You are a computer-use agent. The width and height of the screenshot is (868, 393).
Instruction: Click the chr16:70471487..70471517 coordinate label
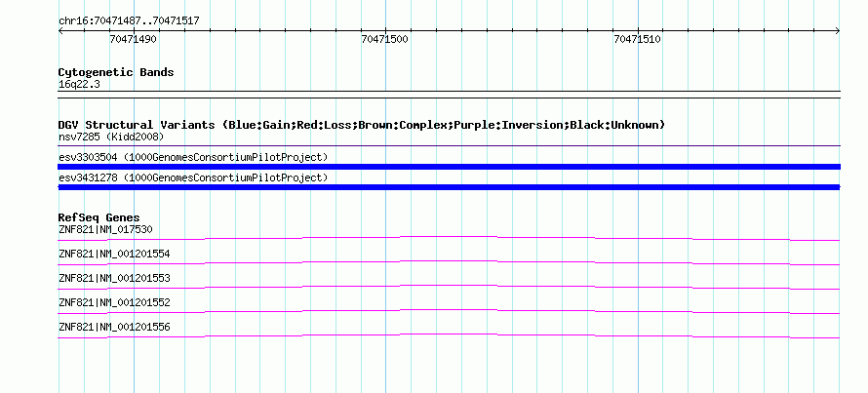129,21
